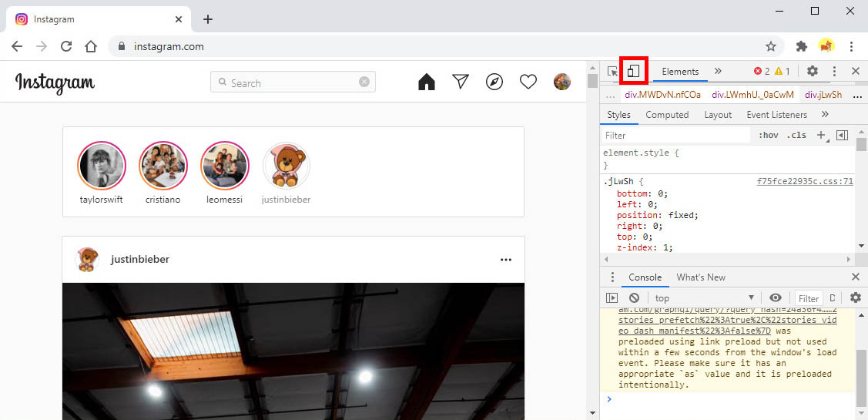868x420 pixels.
Task: Click the error count badge
Action: (762, 71)
